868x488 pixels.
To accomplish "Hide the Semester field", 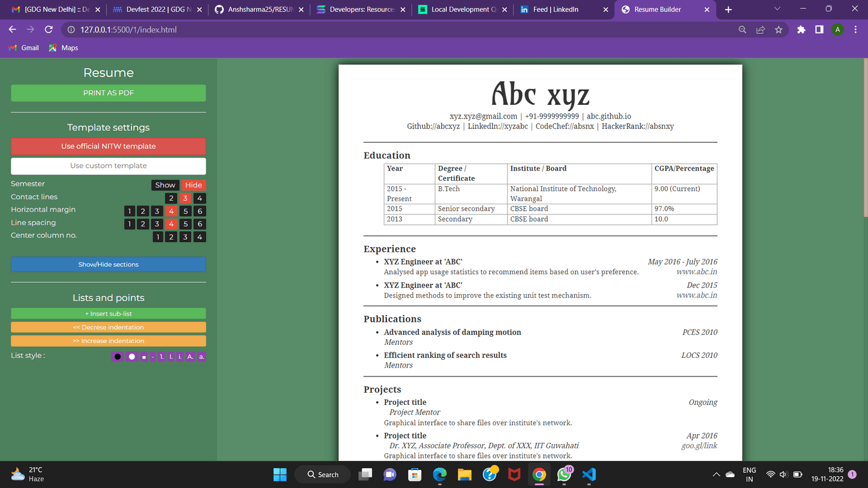I will coord(193,185).
